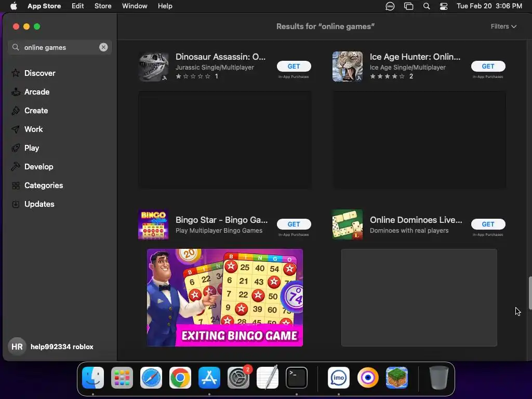Open the Ice Age Hunter app icon
Image resolution: width=532 pixels, height=399 pixels.
click(348, 66)
